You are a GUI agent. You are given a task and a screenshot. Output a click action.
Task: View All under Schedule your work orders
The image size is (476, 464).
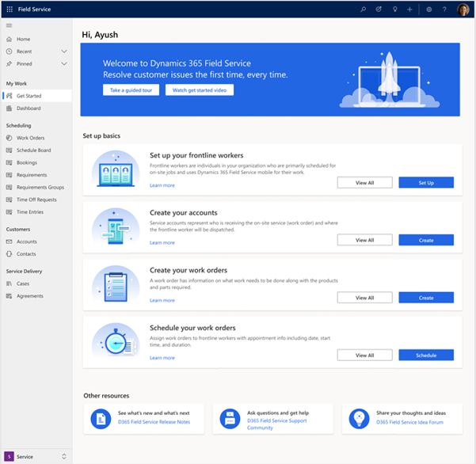(x=364, y=355)
